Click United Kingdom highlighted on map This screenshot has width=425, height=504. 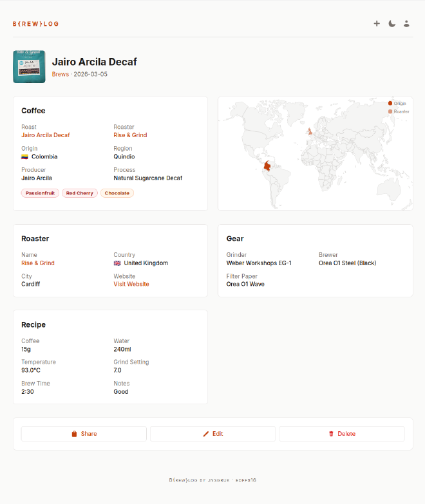[310, 131]
